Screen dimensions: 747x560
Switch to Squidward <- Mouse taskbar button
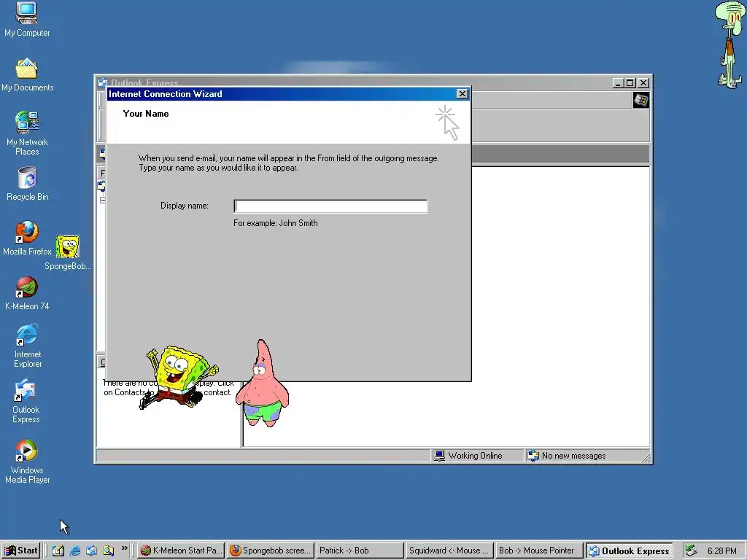449,551
